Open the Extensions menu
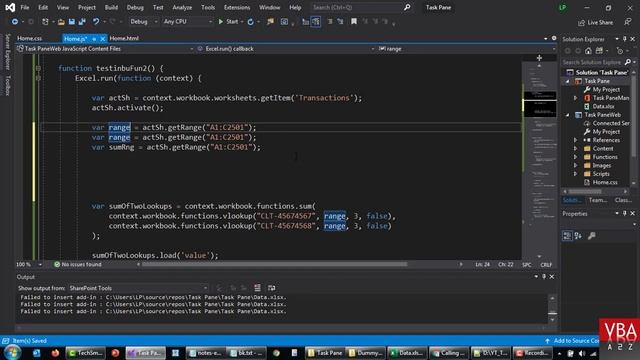This screenshot has height=360, width=640. 237,7
